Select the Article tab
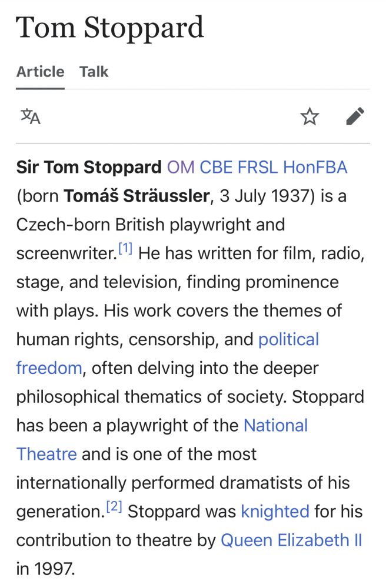The image size is (386, 588). (40, 72)
